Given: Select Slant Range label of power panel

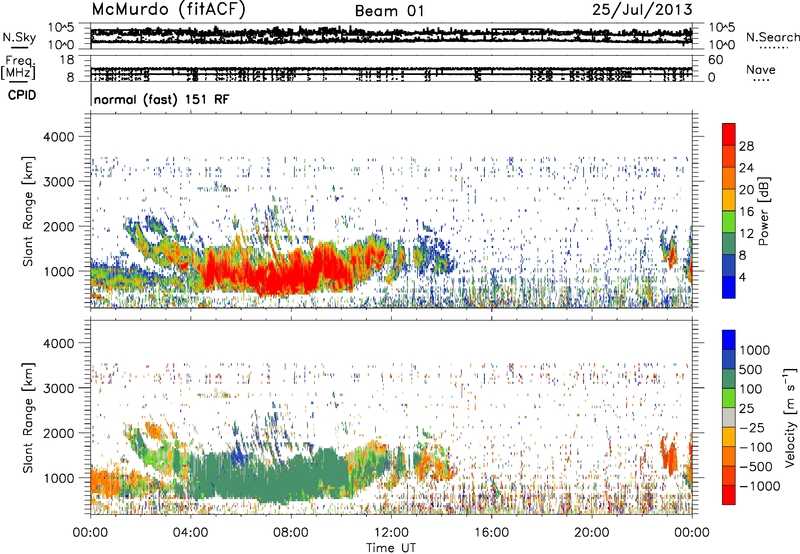Looking at the screenshot, I should [x=28, y=211].
